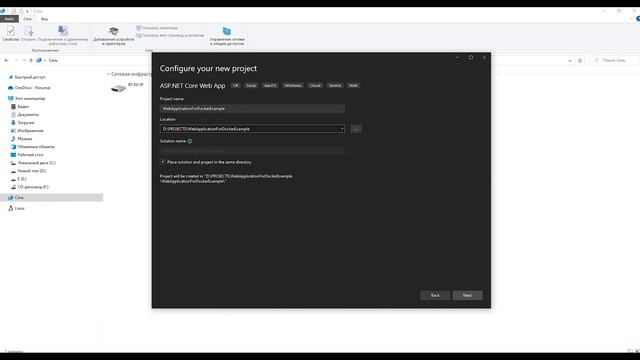
Task: Click the Next button in the dialog
Action: tap(467, 295)
